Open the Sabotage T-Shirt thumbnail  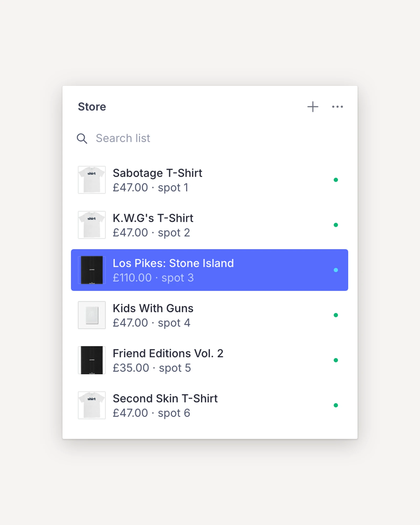[x=92, y=180]
